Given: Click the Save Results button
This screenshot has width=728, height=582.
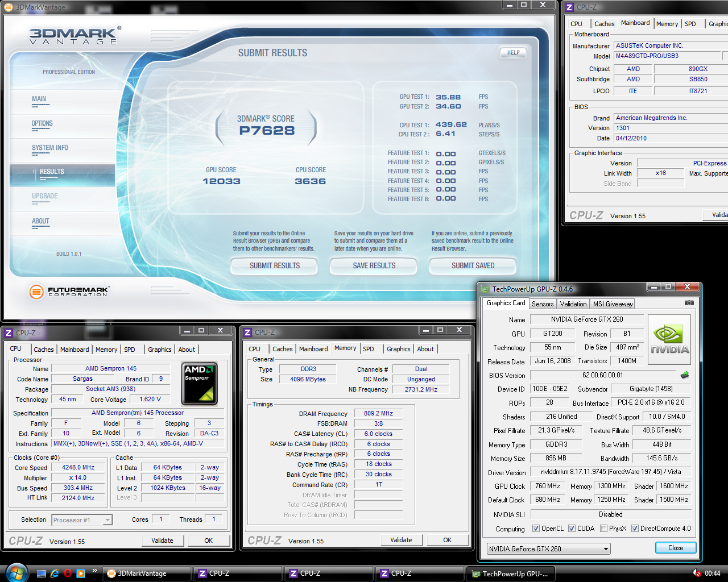Looking at the screenshot, I should click(x=374, y=265).
